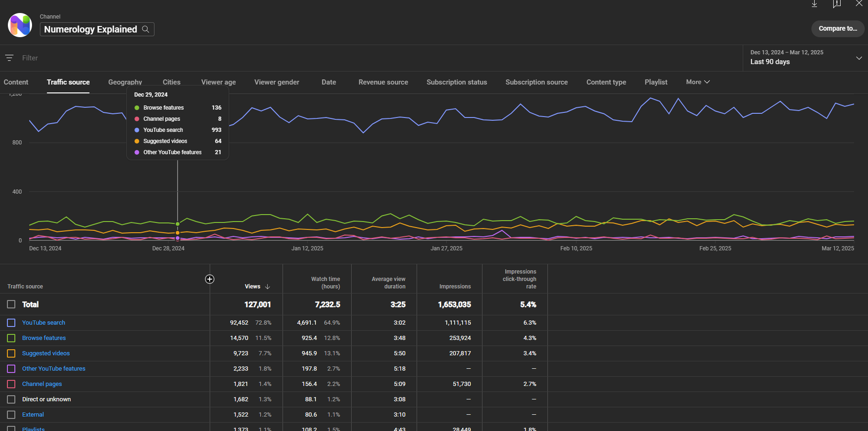Open the Channel pages traffic source link
868x431 pixels.
(x=42, y=384)
